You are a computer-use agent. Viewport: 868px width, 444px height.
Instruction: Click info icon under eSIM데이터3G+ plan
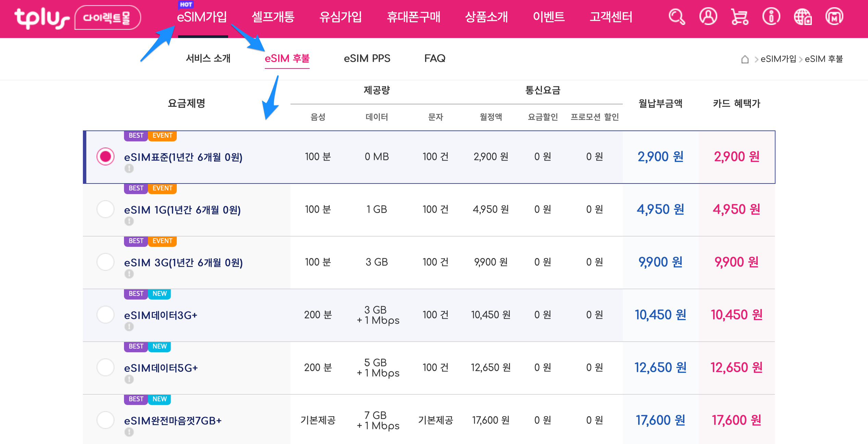coord(129,327)
